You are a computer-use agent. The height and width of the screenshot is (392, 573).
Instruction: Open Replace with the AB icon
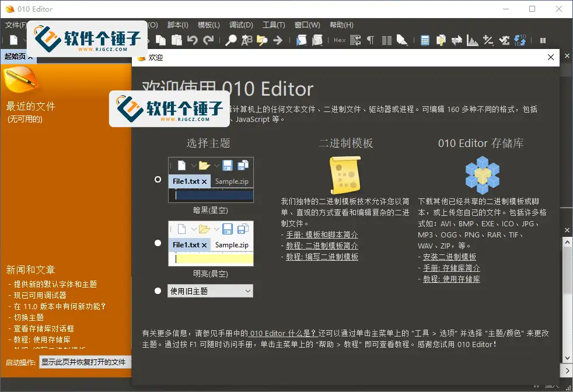(x=247, y=40)
